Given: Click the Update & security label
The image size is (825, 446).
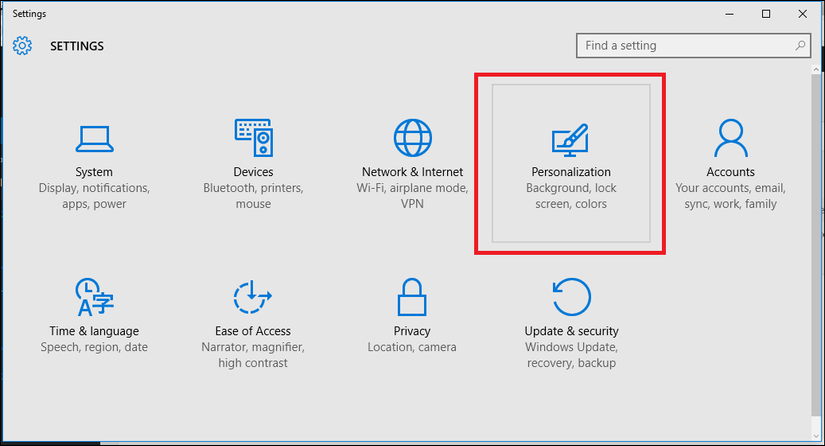Looking at the screenshot, I should [571, 331].
